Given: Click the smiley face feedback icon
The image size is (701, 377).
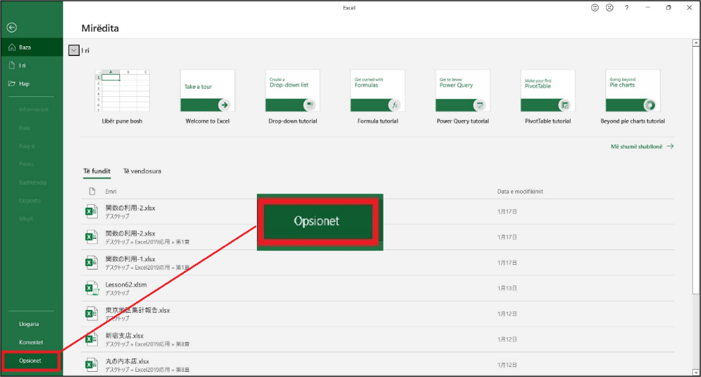Looking at the screenshot, I should 595,8.
